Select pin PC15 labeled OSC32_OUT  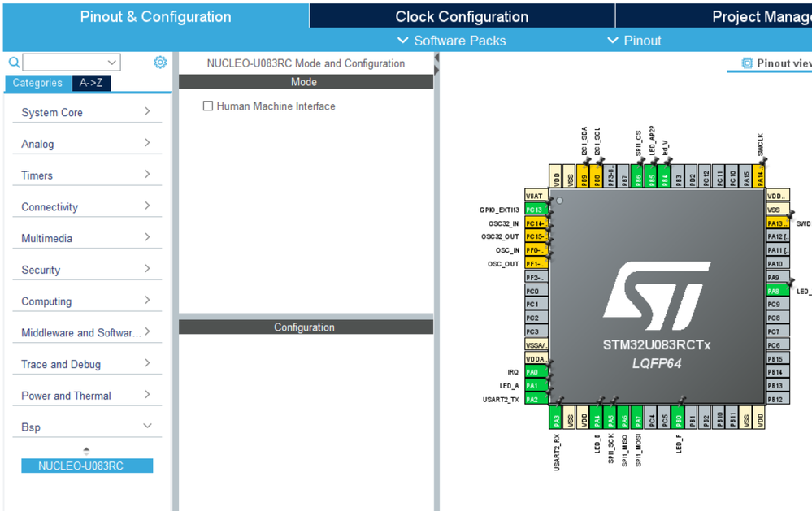tap(536, 236)
